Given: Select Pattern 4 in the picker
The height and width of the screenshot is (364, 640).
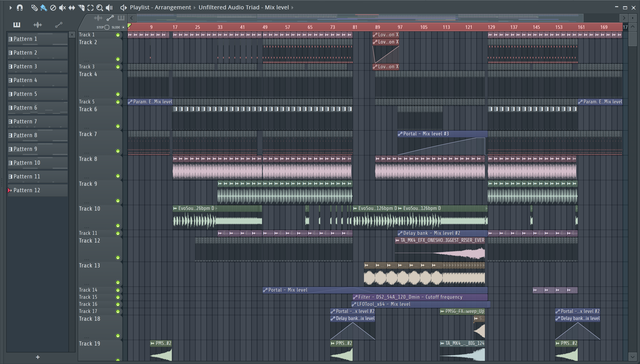Looking at the screenshot, I should pyautogui.click(x=38, y=80).
